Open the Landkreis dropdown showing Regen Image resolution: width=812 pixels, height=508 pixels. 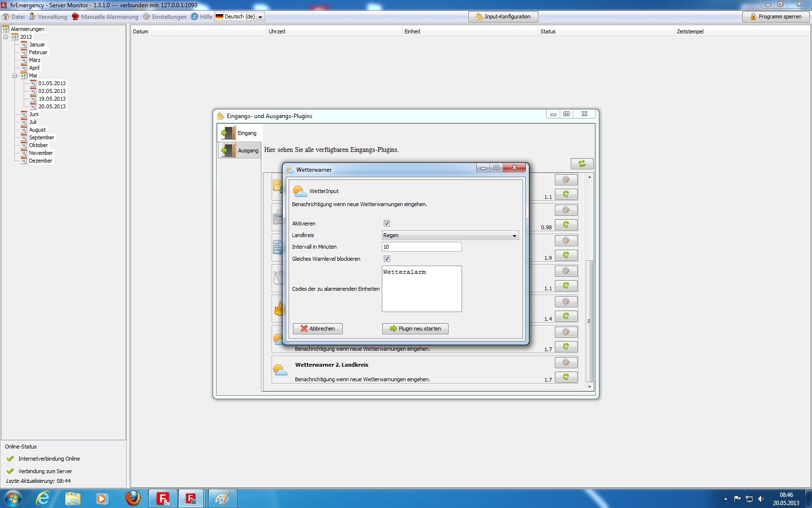pos(450,236)
